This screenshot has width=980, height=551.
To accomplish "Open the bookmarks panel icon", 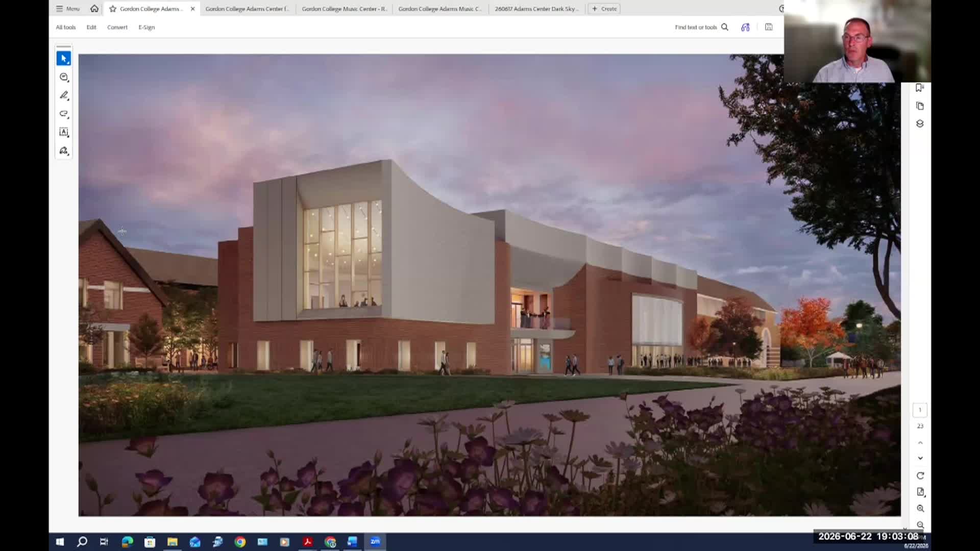I will click(920, 88).
